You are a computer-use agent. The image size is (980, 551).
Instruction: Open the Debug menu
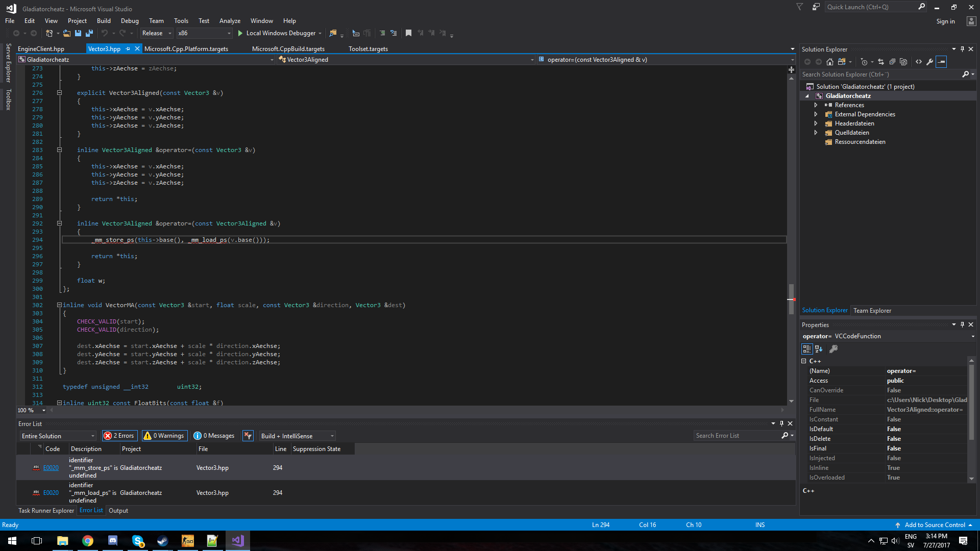point(130,21)
